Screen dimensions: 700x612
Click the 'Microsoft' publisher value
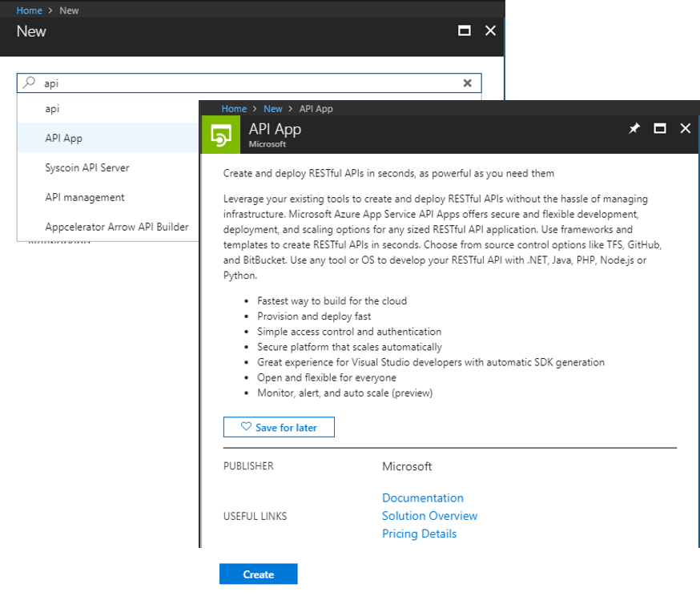point(407,466)
